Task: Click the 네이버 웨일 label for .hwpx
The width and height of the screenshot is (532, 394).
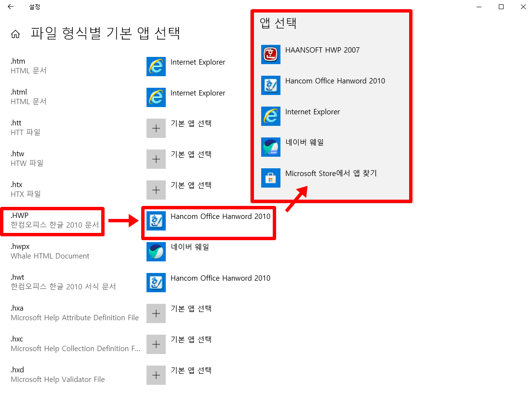Action: pos(190,247)
